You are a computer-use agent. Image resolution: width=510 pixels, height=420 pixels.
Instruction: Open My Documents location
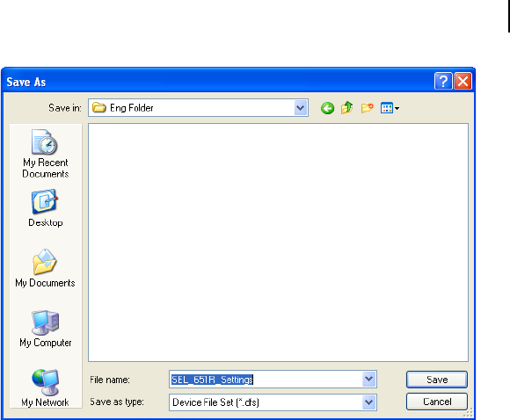(x=45, y=269)
